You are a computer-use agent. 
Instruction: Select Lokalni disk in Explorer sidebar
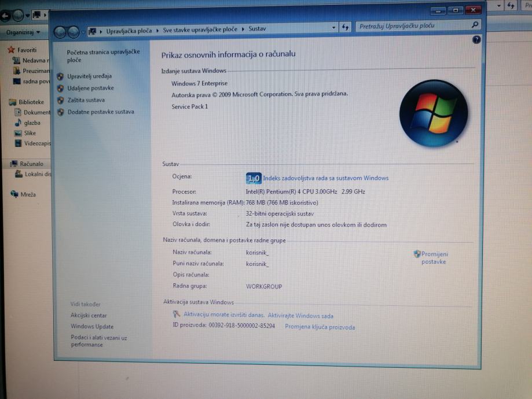tap(38, 174)
